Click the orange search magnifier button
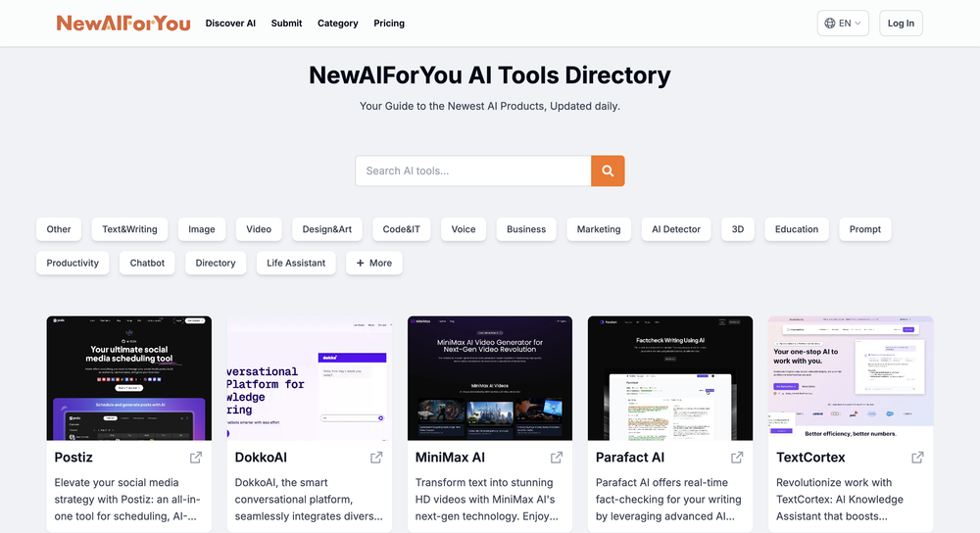 click(x=608, y=170)
